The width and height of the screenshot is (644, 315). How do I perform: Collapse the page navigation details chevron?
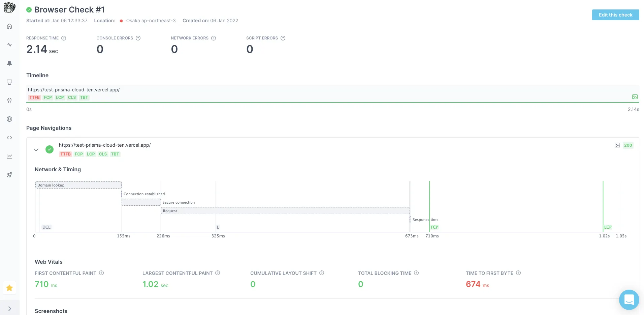coord(36,149)
